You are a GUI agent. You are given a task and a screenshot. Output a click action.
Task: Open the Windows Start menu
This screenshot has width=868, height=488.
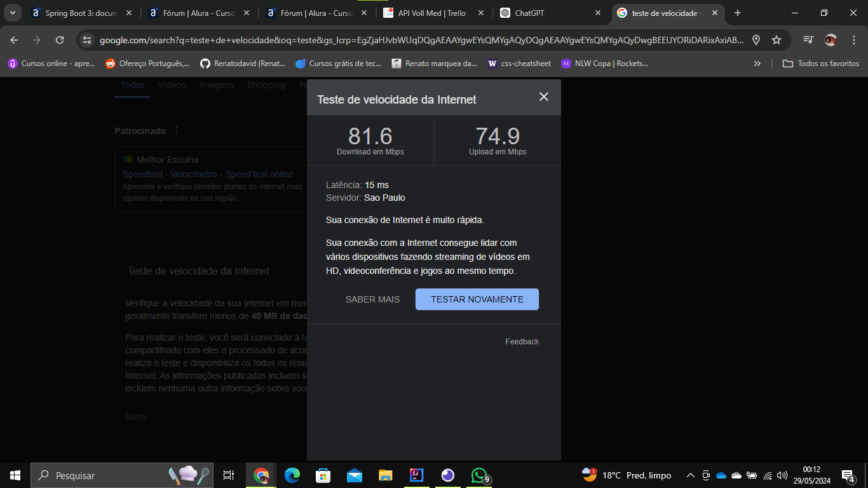tap(15, 475)
